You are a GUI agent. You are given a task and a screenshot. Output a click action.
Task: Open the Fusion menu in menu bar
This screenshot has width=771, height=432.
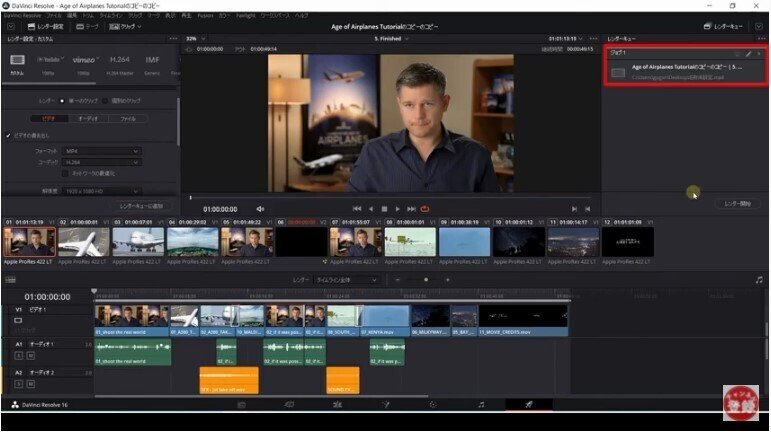pos(205,16)
